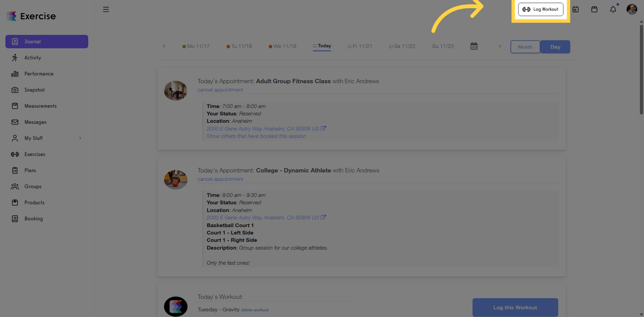Open the Groups section in the sidebar
The height and width of the screenshot is (317, 644).
[33, 186]
